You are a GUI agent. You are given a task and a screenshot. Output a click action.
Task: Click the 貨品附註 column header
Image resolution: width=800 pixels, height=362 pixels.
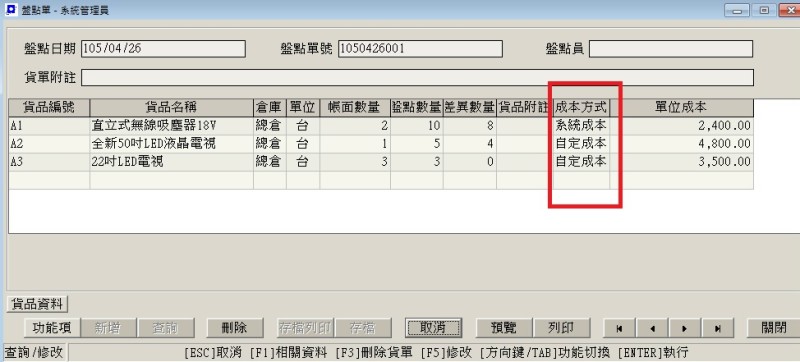524,108
